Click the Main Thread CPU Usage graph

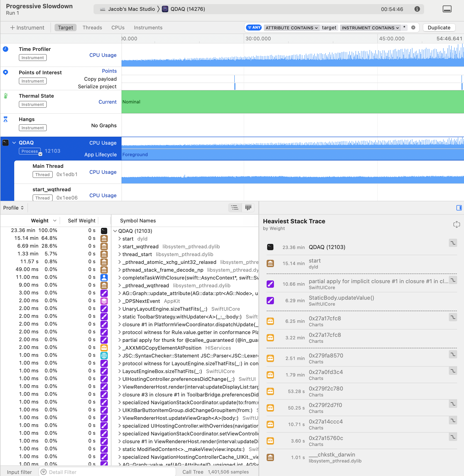point(293,172)
